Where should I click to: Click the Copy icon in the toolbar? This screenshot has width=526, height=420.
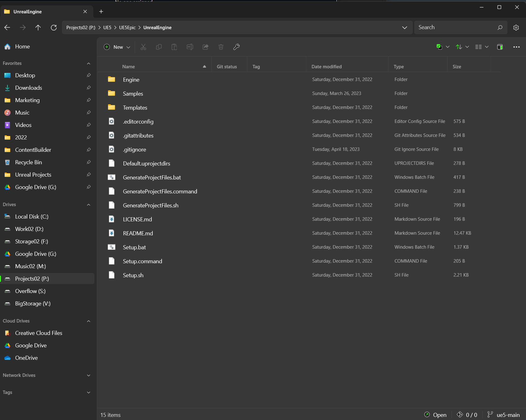159,47
